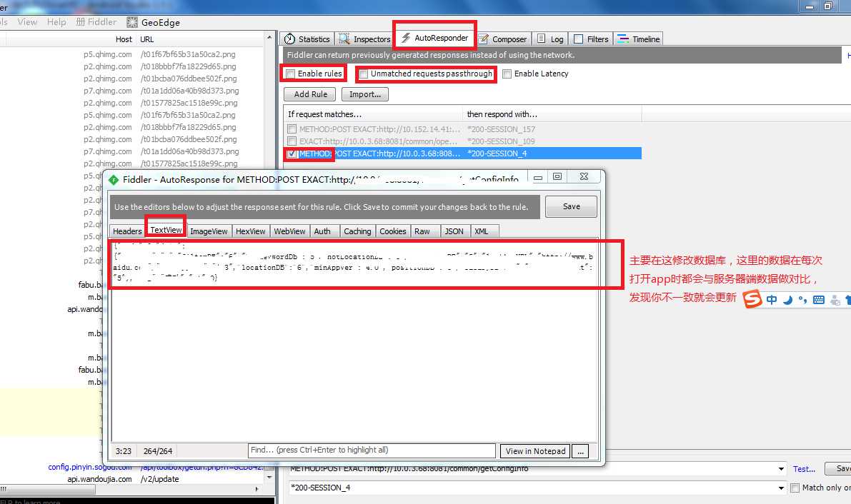This screenshot has width=851, height=504.
Task: Sort sessions by Host column
Action: [124, 39]
